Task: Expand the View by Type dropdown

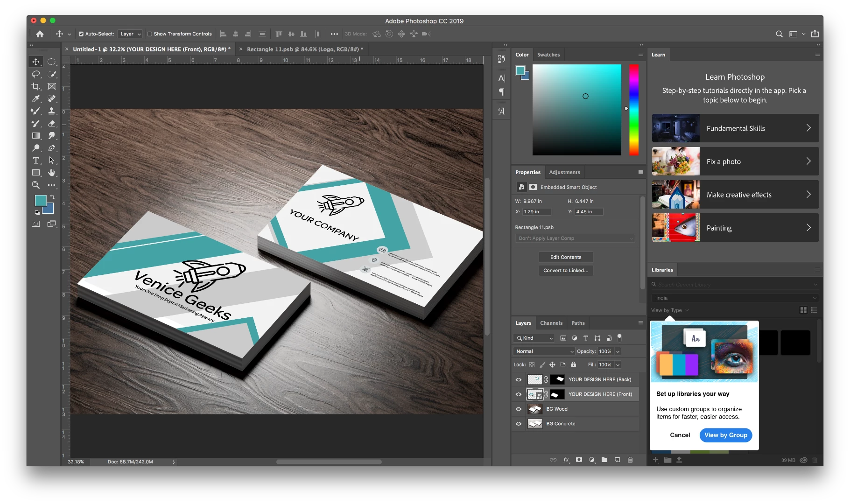Action: coord(670,310)
